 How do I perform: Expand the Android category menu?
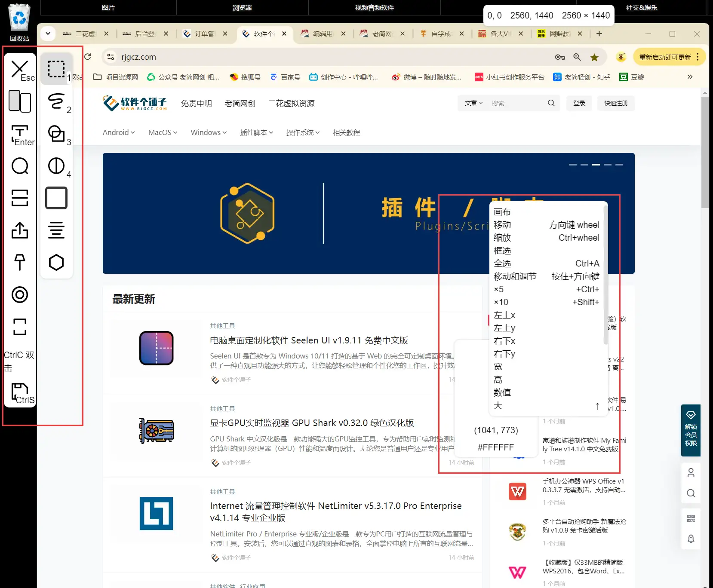click(x=119, y=132)
